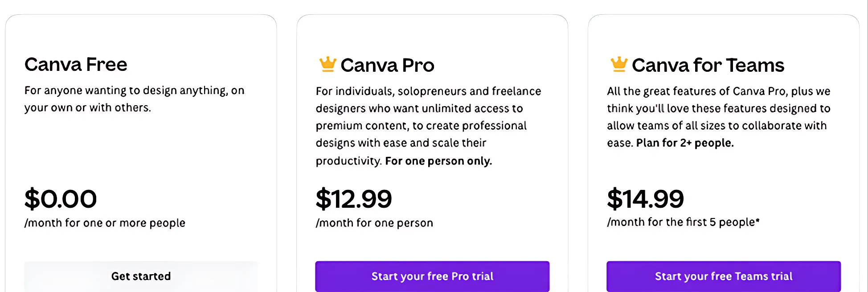
Task: Click the crown icon beside Canva Pro
Action: [328, 65]
